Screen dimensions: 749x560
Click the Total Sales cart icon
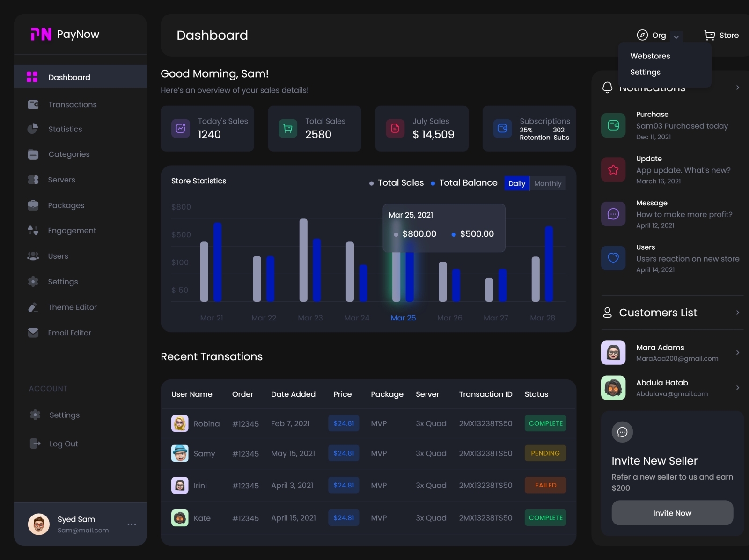point(288,128)
